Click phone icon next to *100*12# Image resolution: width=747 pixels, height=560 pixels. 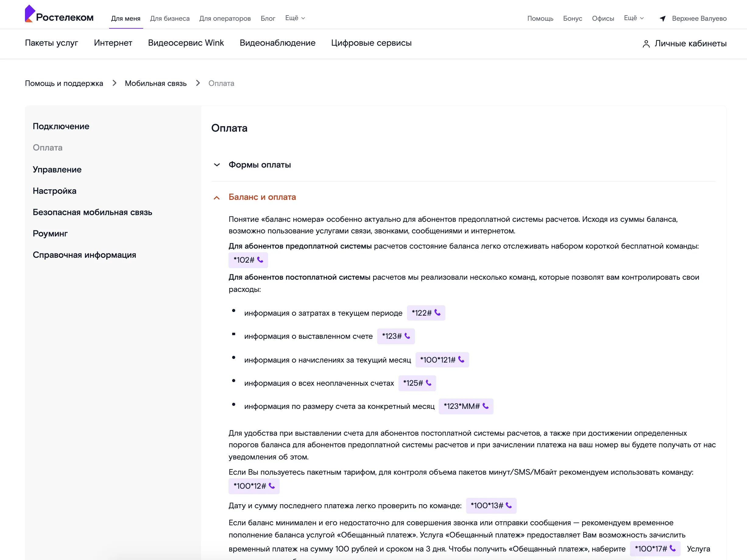272,486
